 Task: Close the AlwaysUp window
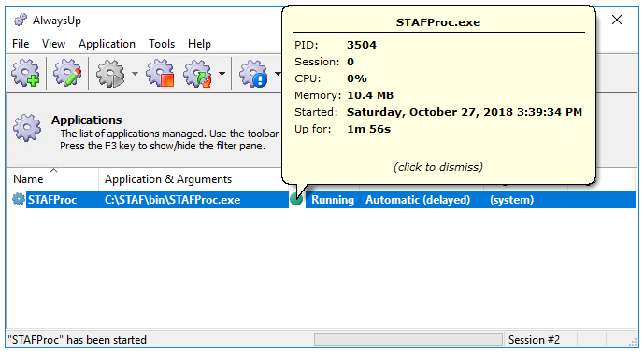click(617, 20)
